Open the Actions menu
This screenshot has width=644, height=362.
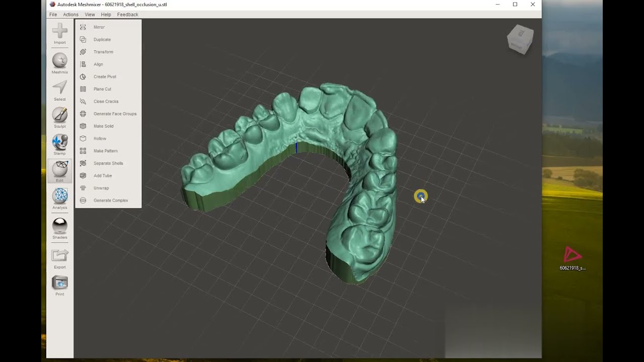pos(70,15)
